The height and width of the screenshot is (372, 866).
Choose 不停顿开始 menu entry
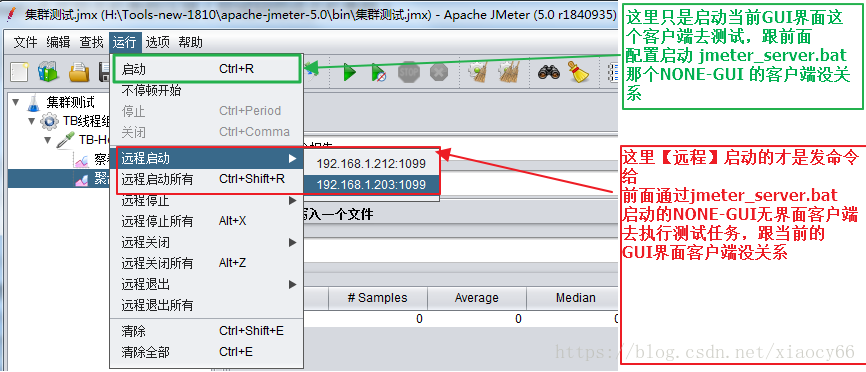click(207, 91)
